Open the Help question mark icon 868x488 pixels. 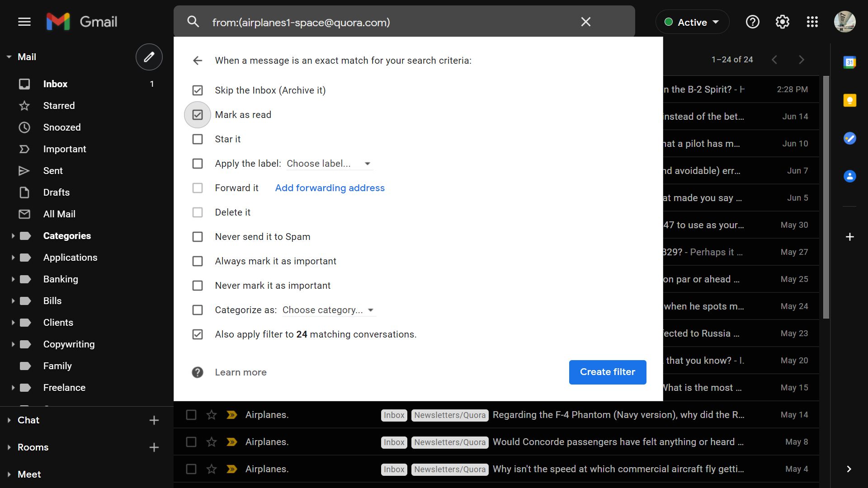point(752,22)
